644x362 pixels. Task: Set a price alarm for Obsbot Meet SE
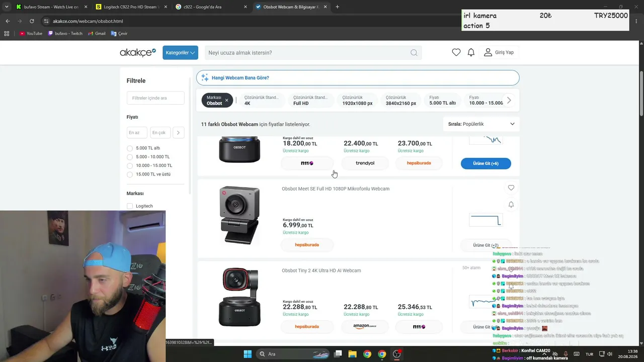[511, 205]
